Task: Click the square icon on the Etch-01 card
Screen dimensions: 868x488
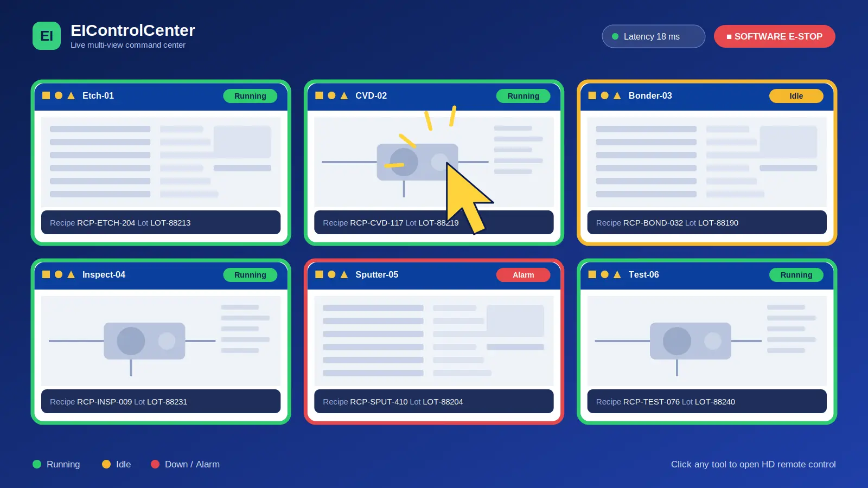Action: [x=46, y=95]
